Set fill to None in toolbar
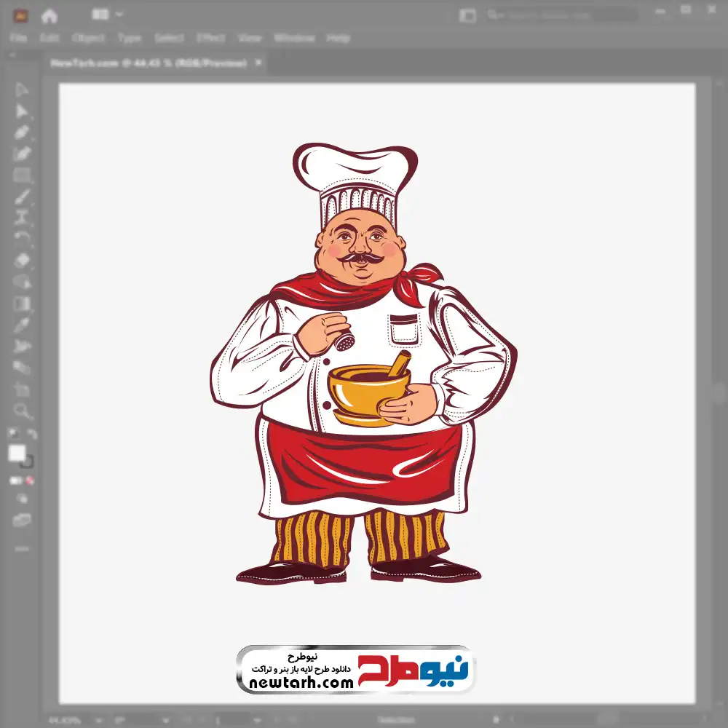Viewport: 728px width, 728px height. tap(31, 480)
